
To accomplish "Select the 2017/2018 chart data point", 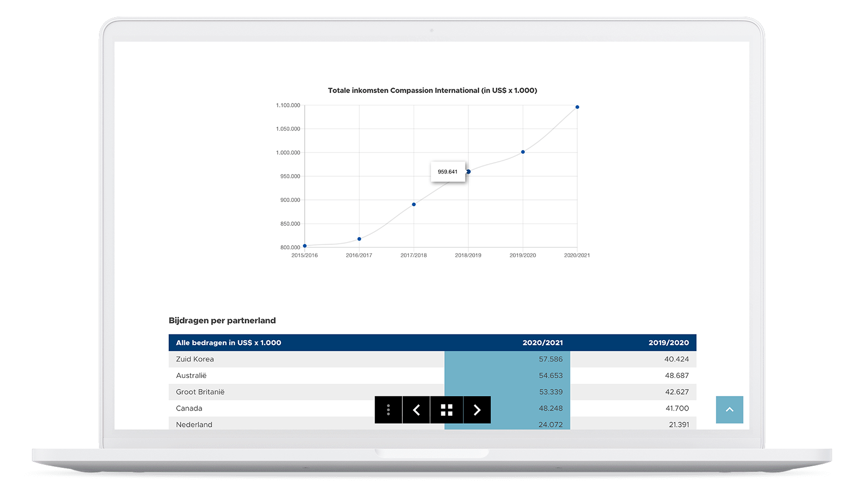I will tap(414, 205).
